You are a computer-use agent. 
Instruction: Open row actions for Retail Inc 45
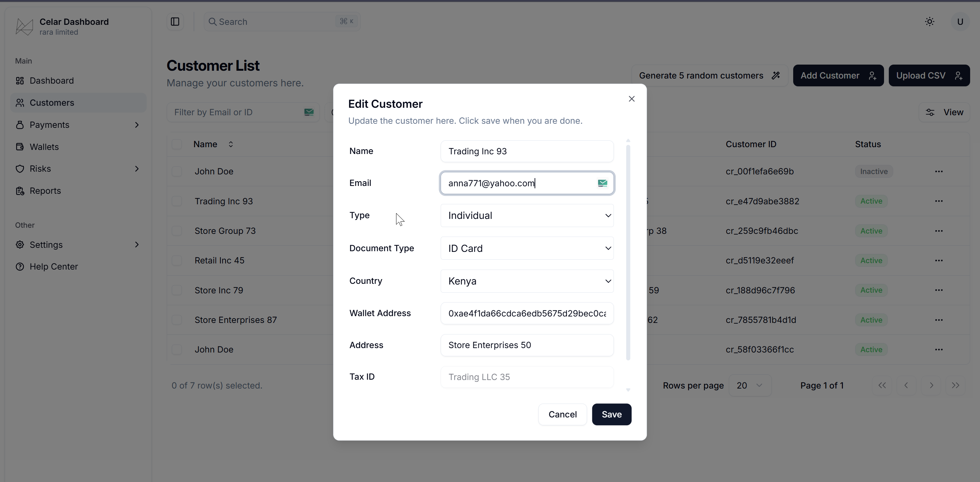[x=938, y=260]
